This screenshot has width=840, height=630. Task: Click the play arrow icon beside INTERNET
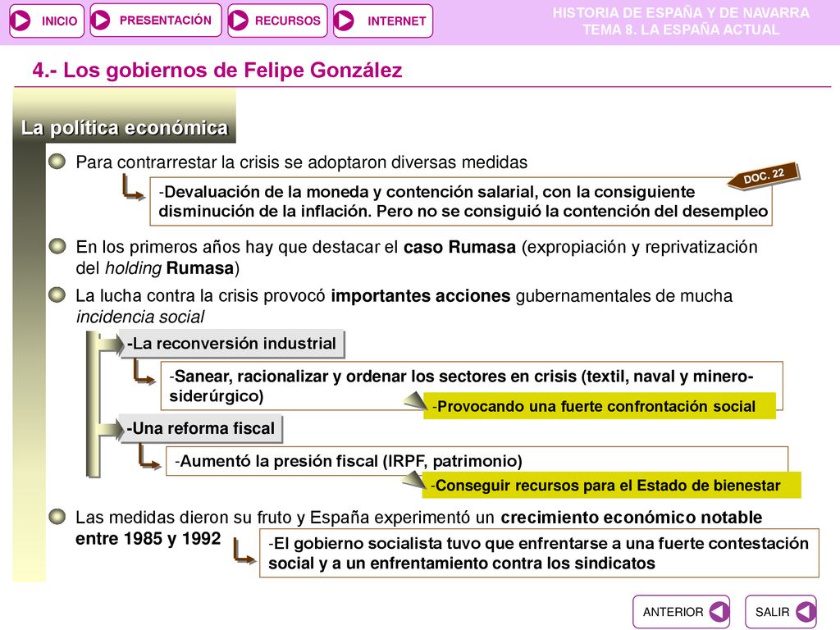pos(345,21)
